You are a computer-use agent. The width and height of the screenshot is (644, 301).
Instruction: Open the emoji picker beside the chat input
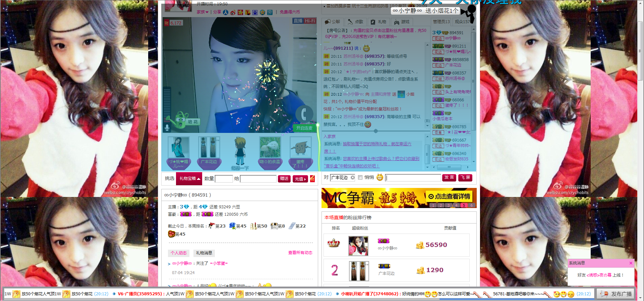click(379, 177)
